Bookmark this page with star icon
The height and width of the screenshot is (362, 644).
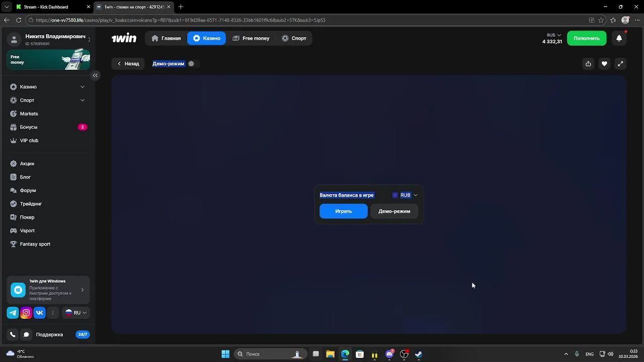click(x=601, y=20)
